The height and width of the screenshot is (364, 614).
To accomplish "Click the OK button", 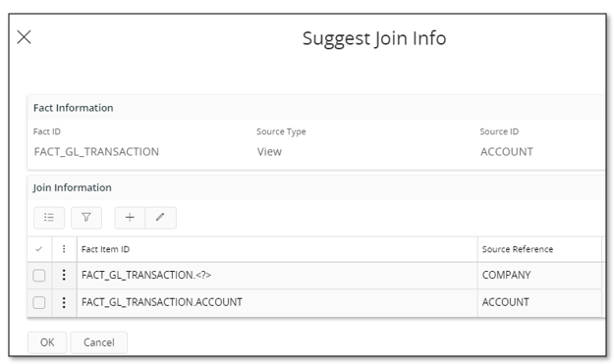I will pos(47,342).
